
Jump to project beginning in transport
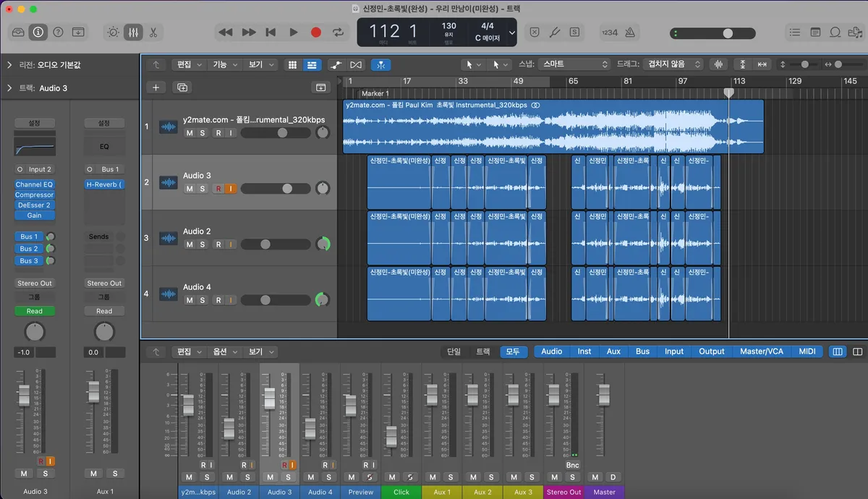[x=271, y=32]
